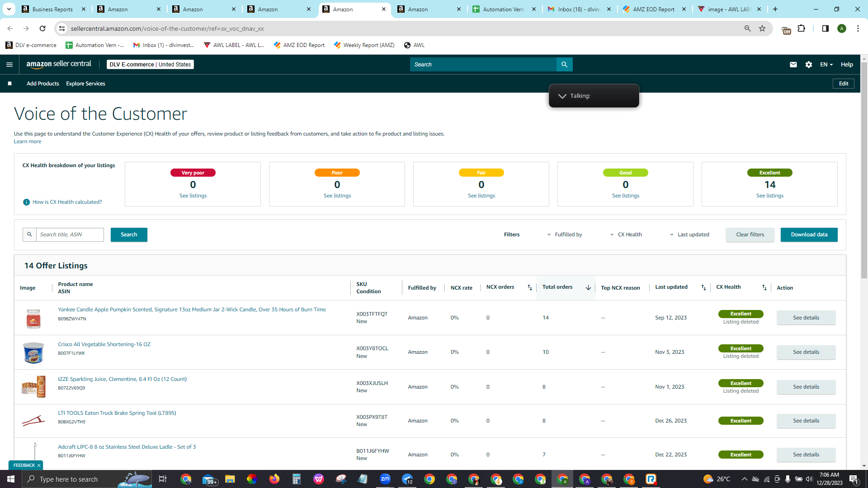Open See details for Adcraft Ladle row
Screen dimensions: 868x488
coord(806,455)
